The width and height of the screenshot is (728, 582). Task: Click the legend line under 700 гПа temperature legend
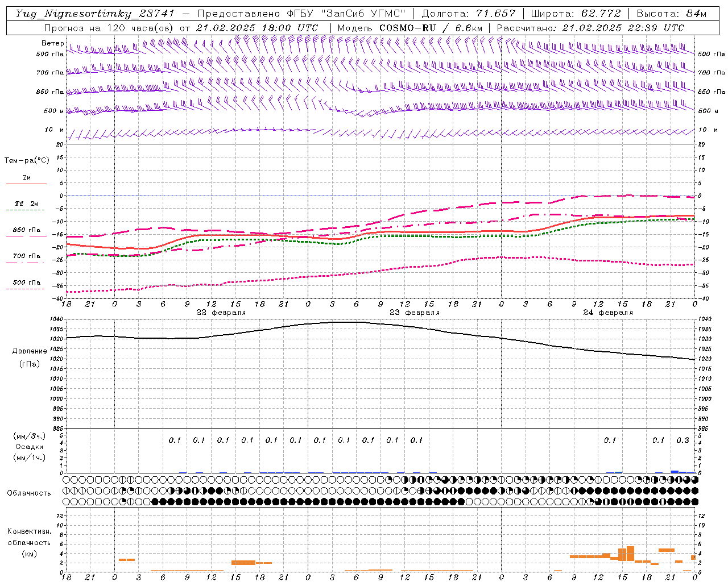point(25,263)
